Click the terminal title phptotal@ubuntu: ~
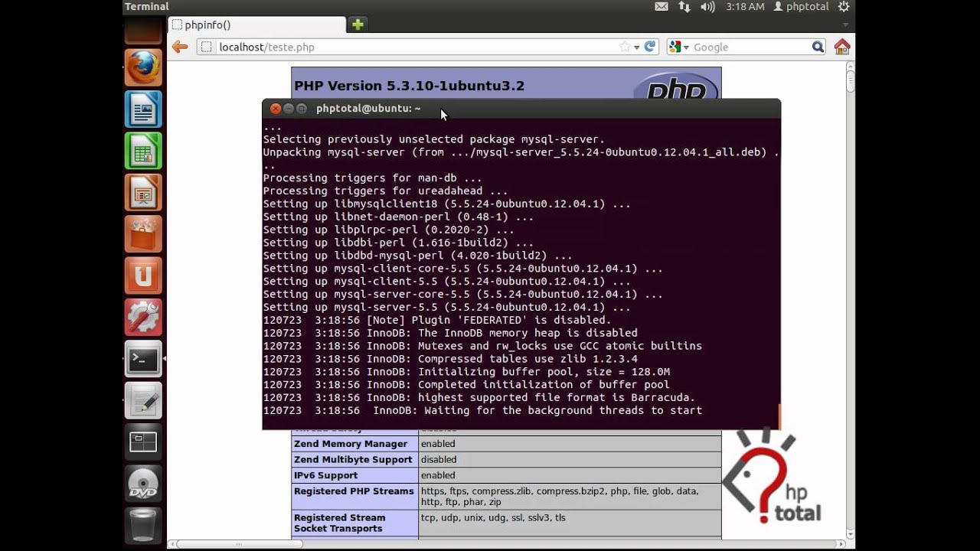Image resolution: width=980 pixels, height=551 pixels. [368, 109]
